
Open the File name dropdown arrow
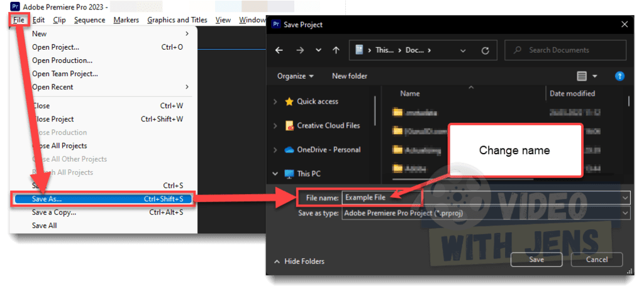(x=626, y=198)
